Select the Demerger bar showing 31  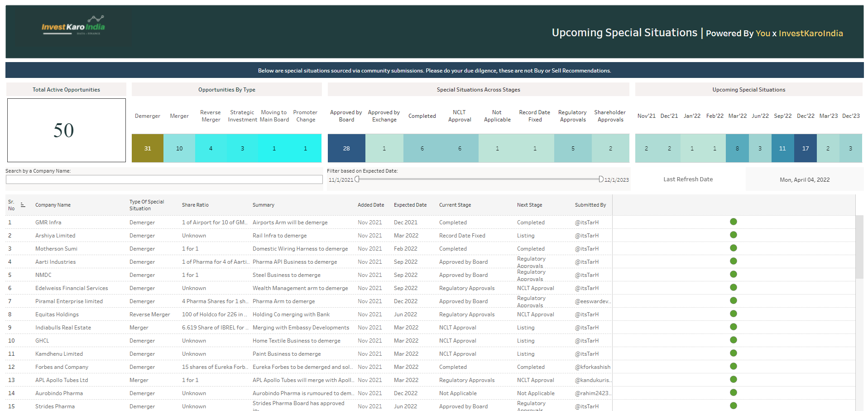[148, 148]
